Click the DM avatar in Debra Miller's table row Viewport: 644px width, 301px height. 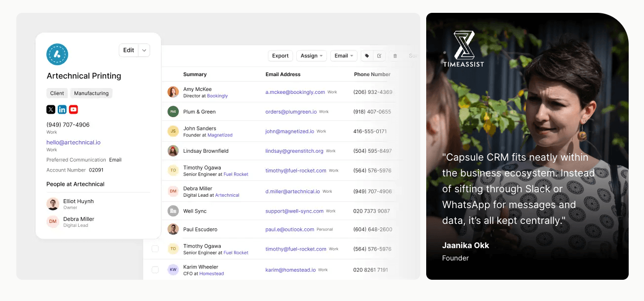pyautogui.click(x=173, y=191)
